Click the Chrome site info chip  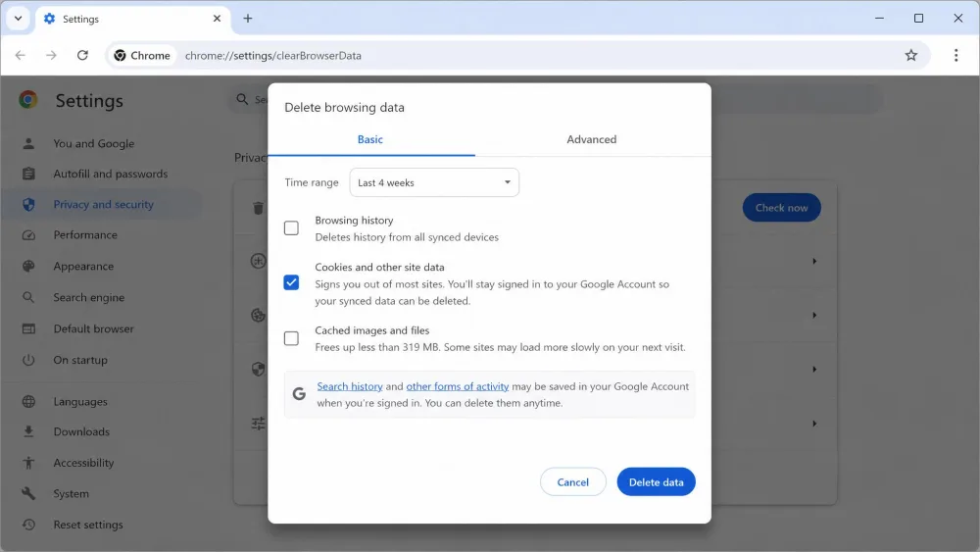[x=142, y=55]
